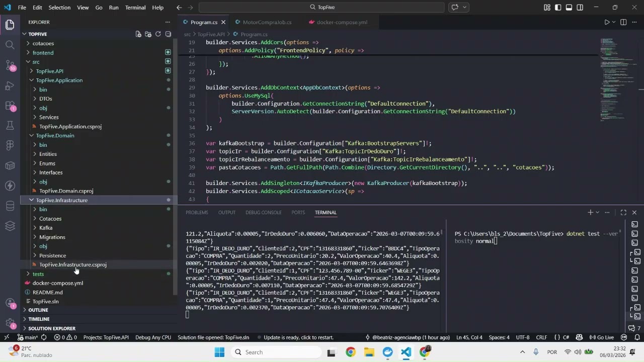644x362 pixels.
Task: Open the Accounts icon in activity bar
Action: (x=10, y=303)
